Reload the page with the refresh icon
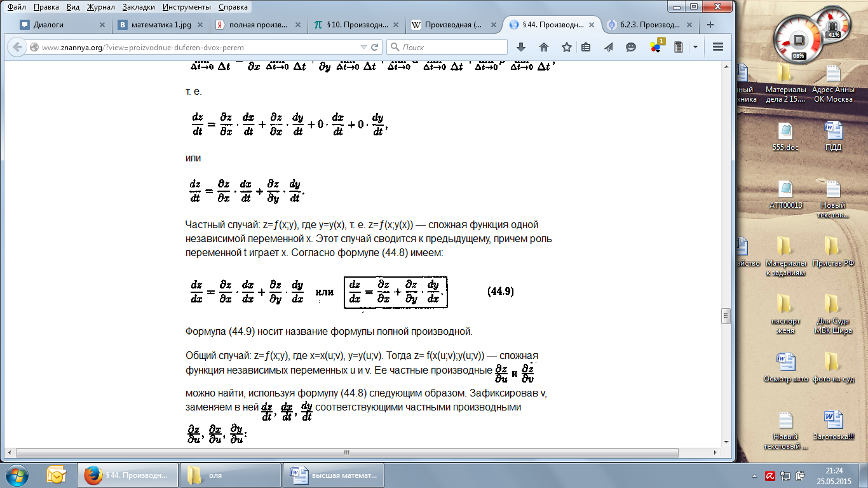The width and height of the screenshot is (868, 488). (x=375, y=47)
